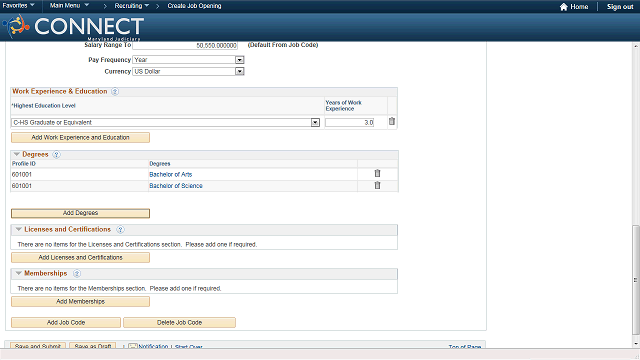640x360 pixels.
Task: Delete the Bachelor of Arts degree row
Action: pyautogui.click(x=378, y=173)
